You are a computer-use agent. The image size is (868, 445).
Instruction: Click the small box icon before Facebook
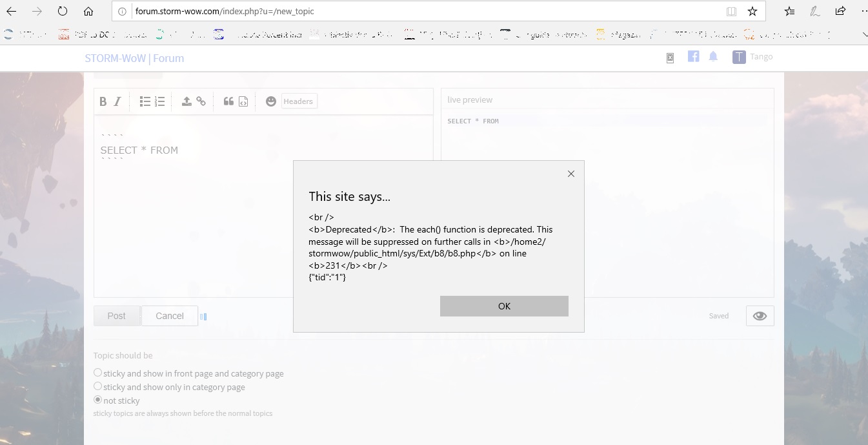pyautogui.click(x=670, y=58)
